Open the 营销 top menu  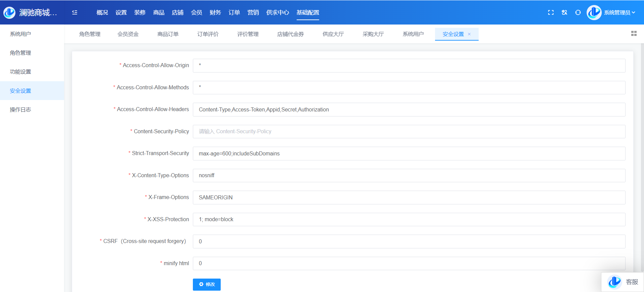click(253, 12)
